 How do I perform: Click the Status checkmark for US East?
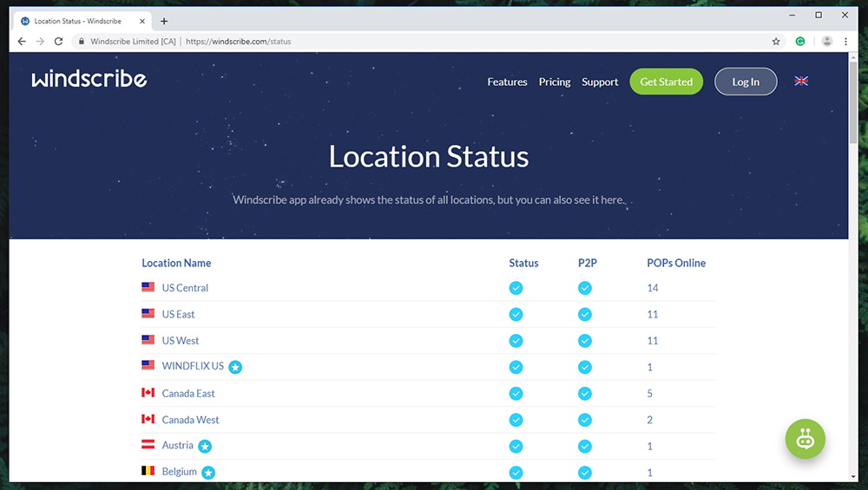[516, 315]
